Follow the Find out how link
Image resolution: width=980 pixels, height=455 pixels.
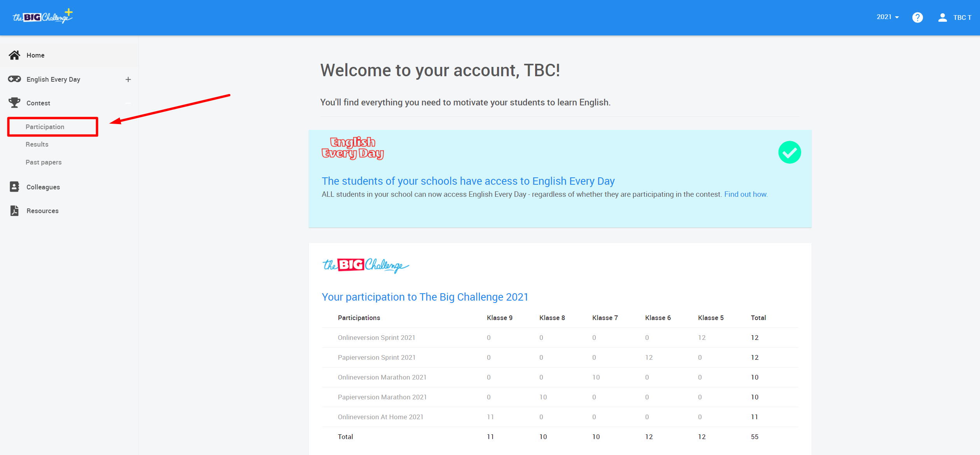[745, 194]
